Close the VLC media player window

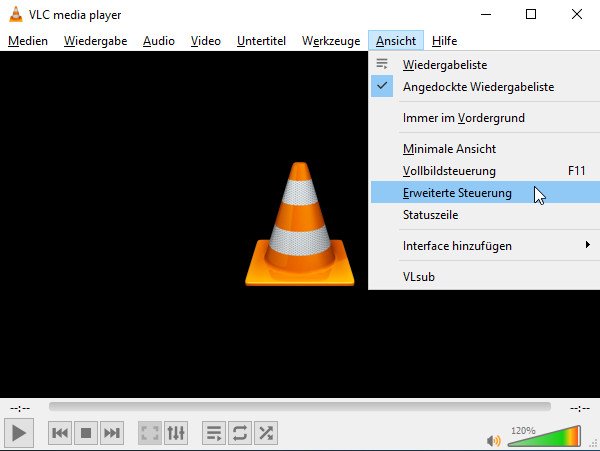click(577, 15)
